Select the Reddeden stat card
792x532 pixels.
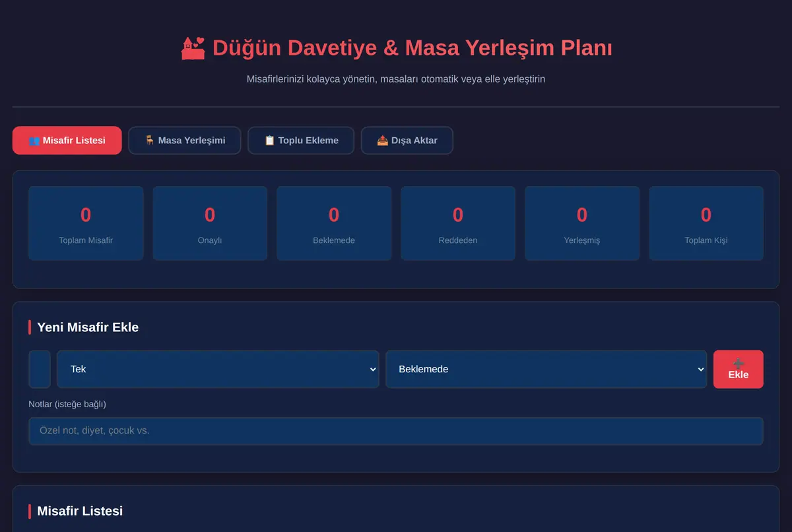click(x=458, y=223)
